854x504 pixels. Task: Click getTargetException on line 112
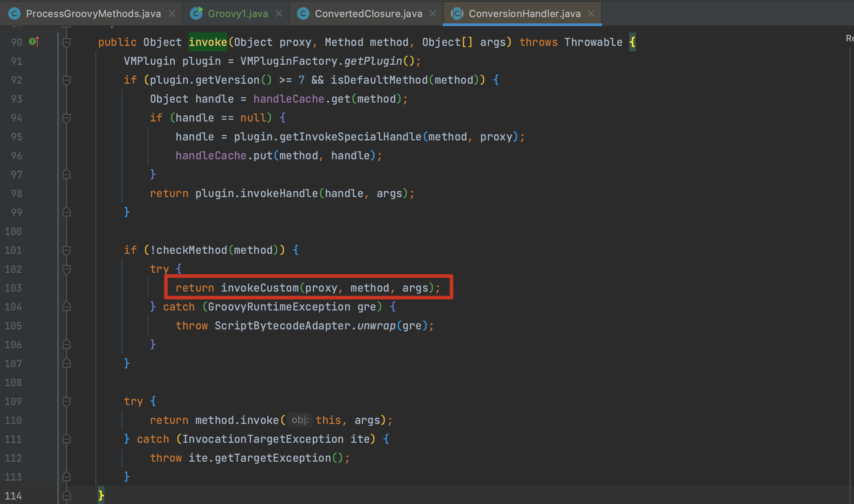pos(273,458)
